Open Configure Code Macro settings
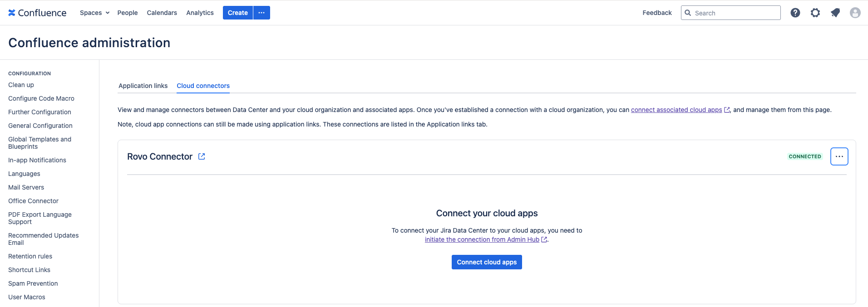The height and width of the screenshot is (307, 868). click(41, 98)
